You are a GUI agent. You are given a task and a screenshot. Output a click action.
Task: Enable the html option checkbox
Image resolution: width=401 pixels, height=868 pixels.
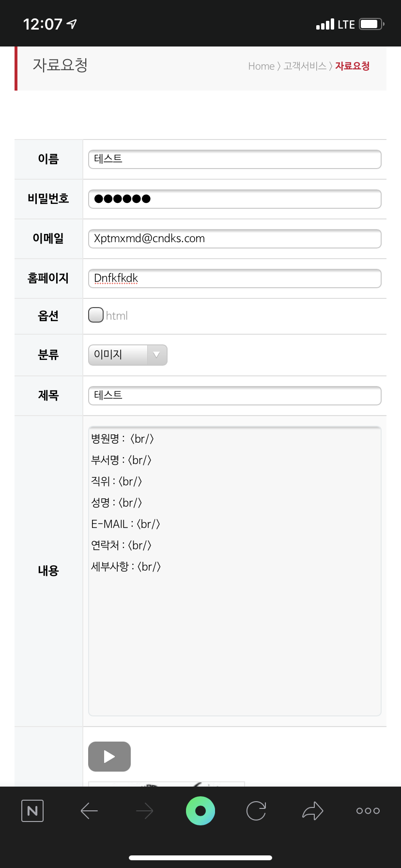96,315
